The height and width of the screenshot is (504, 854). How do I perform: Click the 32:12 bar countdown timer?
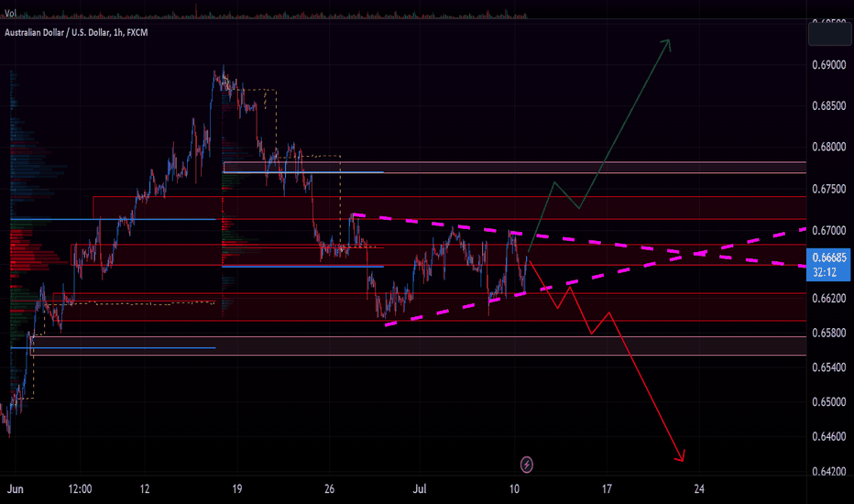point(824,272)
